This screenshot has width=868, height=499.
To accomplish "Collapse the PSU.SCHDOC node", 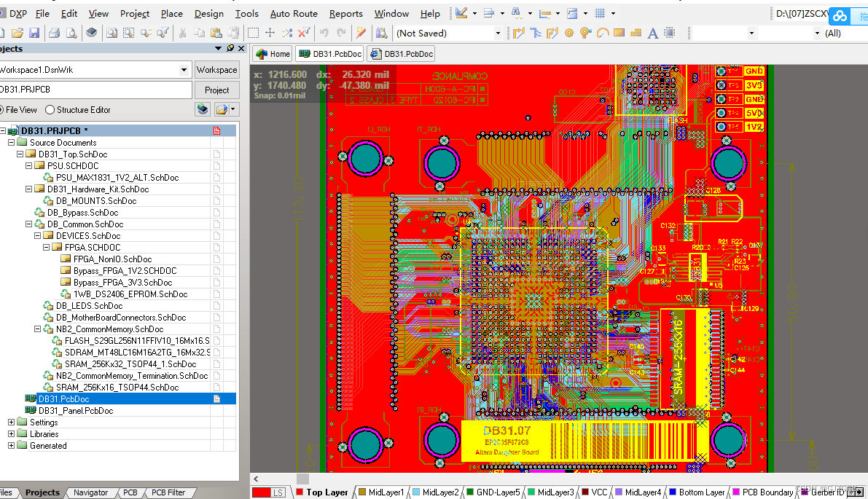I will click(28, 165).
